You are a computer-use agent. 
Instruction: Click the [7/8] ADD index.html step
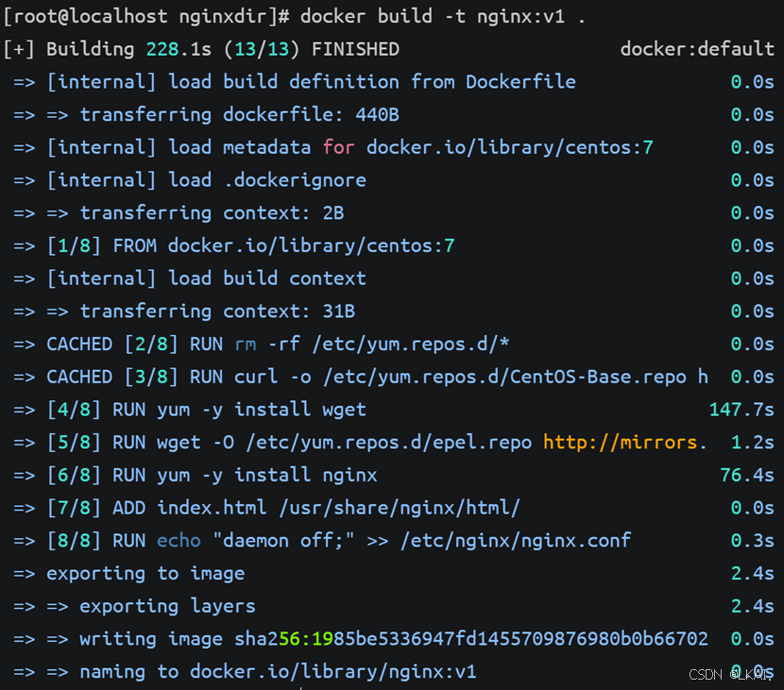coord(283,508)
